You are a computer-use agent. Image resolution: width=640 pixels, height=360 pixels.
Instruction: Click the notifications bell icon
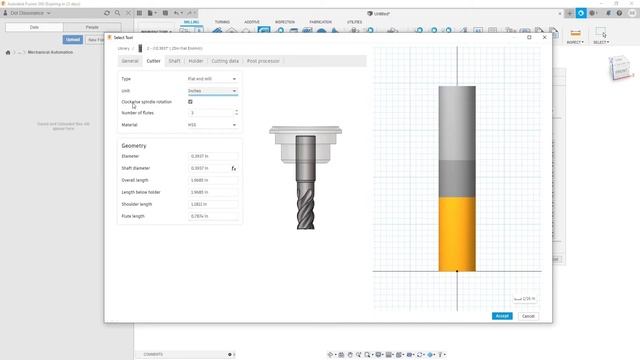coord(609,13)
